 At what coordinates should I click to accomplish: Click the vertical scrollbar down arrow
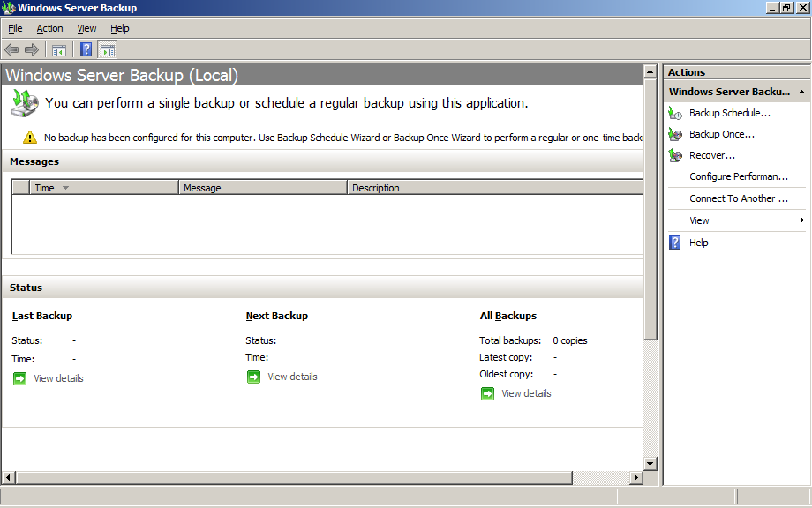point(650,464)
